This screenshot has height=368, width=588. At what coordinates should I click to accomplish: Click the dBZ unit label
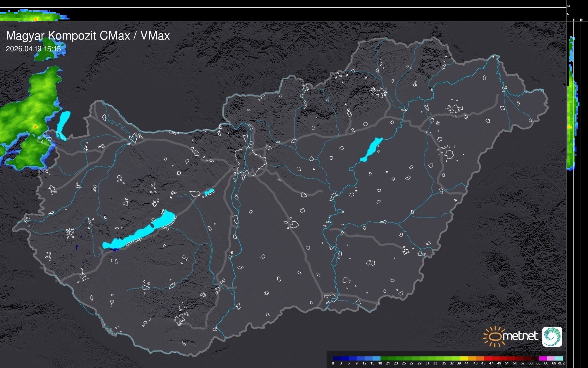coord(561,363)
